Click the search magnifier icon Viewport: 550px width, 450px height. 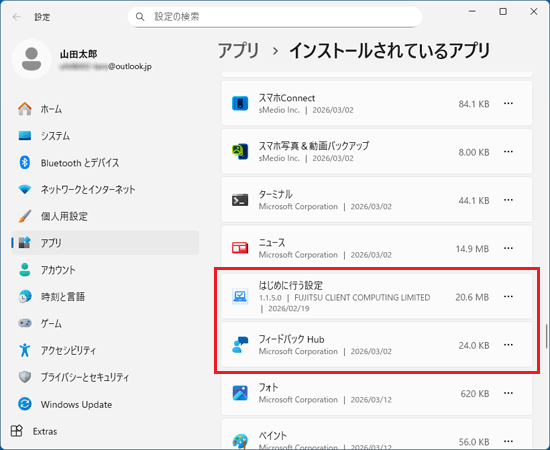[x=140, y=17]
